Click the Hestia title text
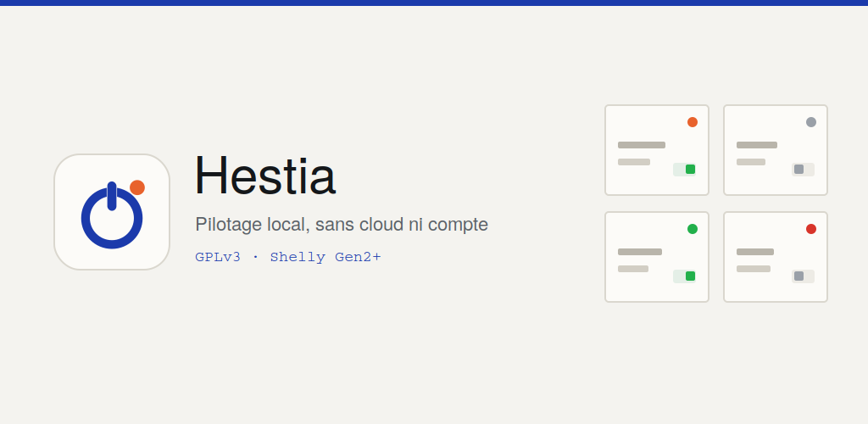 click(265, 176)
